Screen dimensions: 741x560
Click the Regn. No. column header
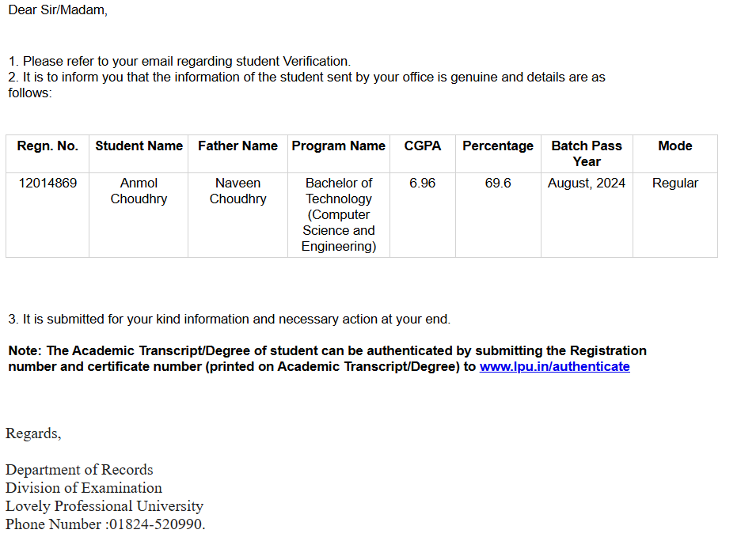click(x=47, y=146)
